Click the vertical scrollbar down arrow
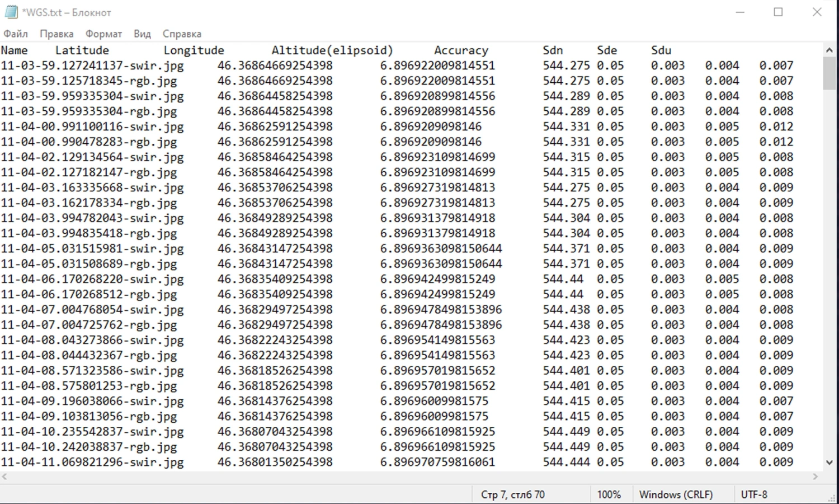This screenshot has height=504, width=839. click(829, 462)
